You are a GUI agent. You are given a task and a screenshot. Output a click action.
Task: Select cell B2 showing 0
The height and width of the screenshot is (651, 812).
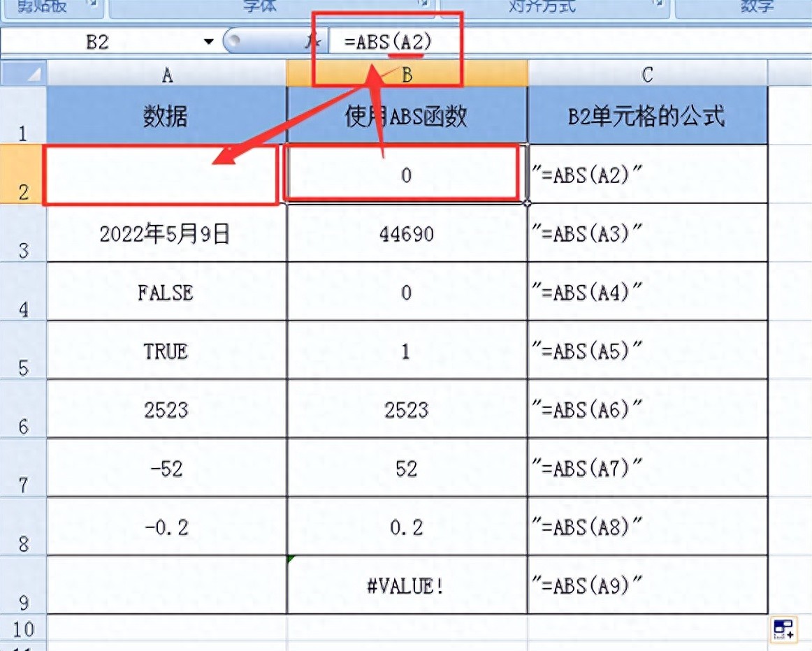pyautogui.click(x=407, y=174)
